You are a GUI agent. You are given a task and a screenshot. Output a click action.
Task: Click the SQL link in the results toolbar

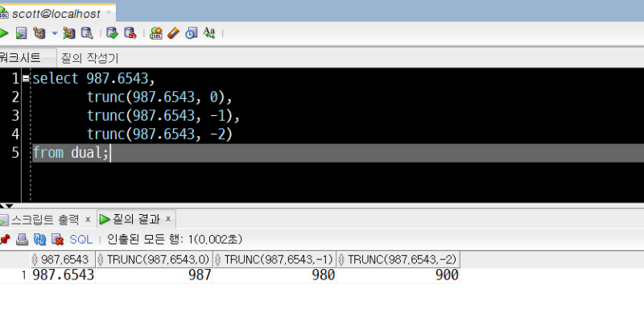click(81, 239)
